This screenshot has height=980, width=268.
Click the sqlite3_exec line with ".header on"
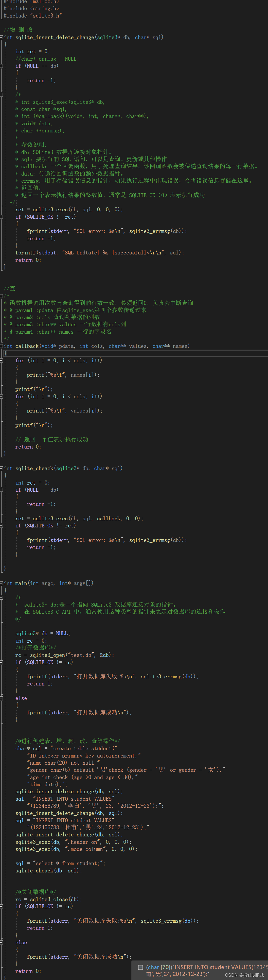[x=73, y=842]
